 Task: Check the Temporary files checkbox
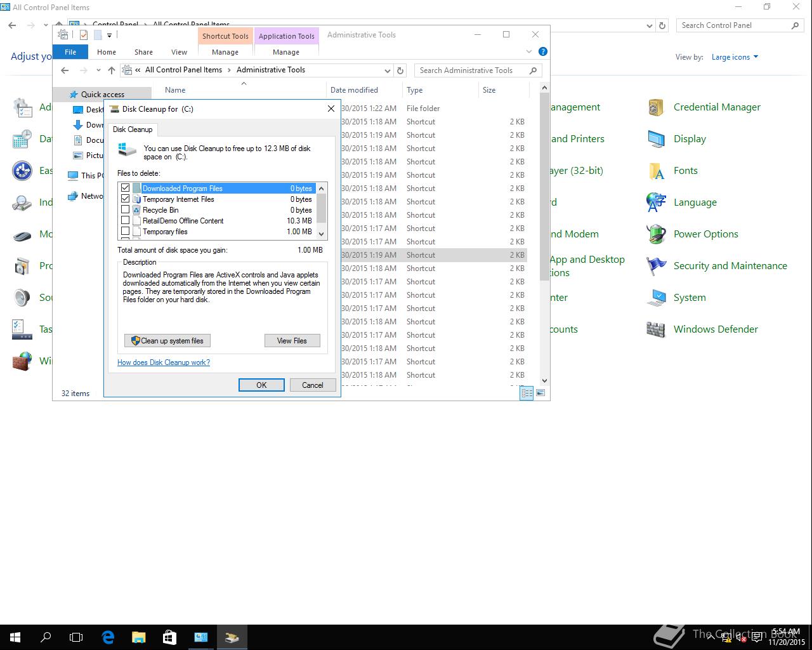click(125, 231)
